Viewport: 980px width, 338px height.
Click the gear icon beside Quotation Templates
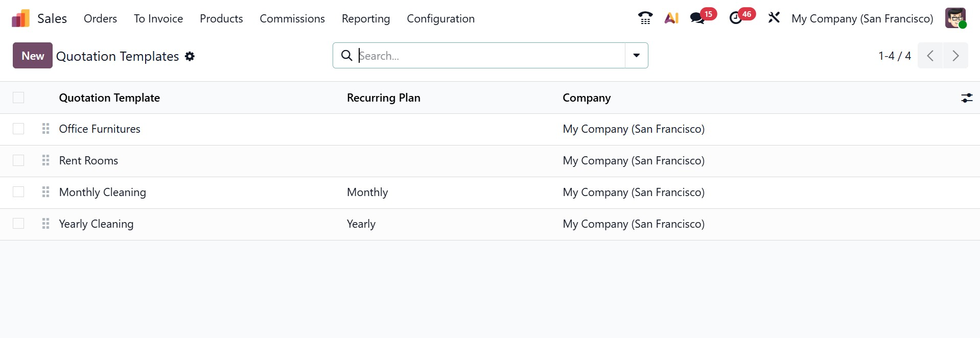pyautogui.click(x=190, y=56)
